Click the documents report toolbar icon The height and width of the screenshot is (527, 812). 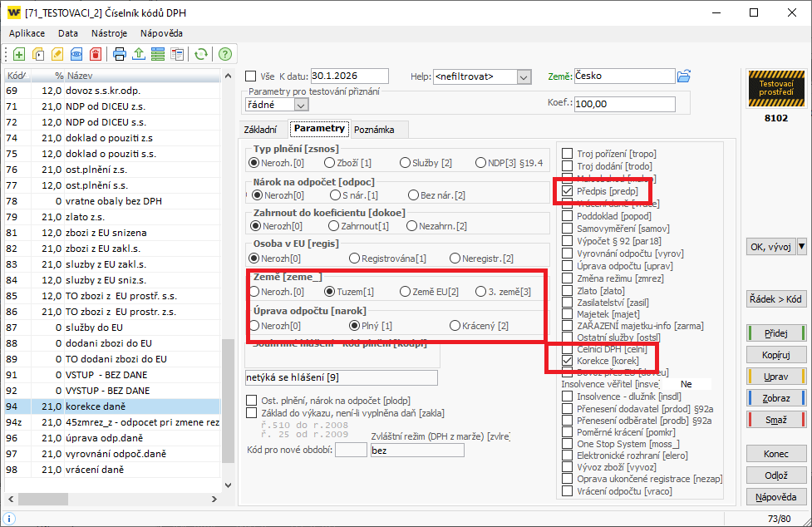coord(177,54)
